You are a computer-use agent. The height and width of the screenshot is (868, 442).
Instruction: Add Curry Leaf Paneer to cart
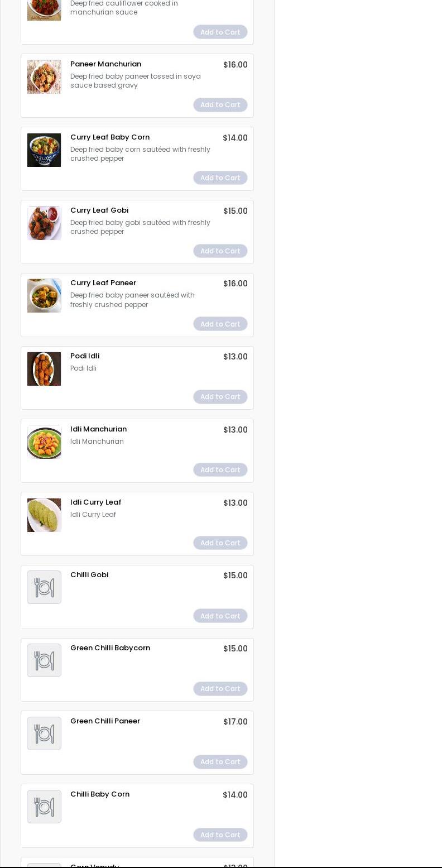220,324
